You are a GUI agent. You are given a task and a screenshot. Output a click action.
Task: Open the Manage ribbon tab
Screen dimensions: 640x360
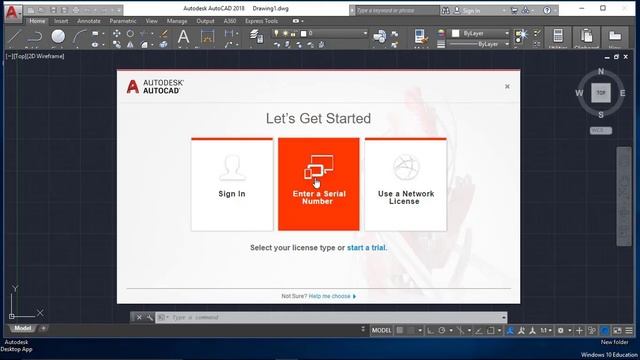[x=177, y=21]
